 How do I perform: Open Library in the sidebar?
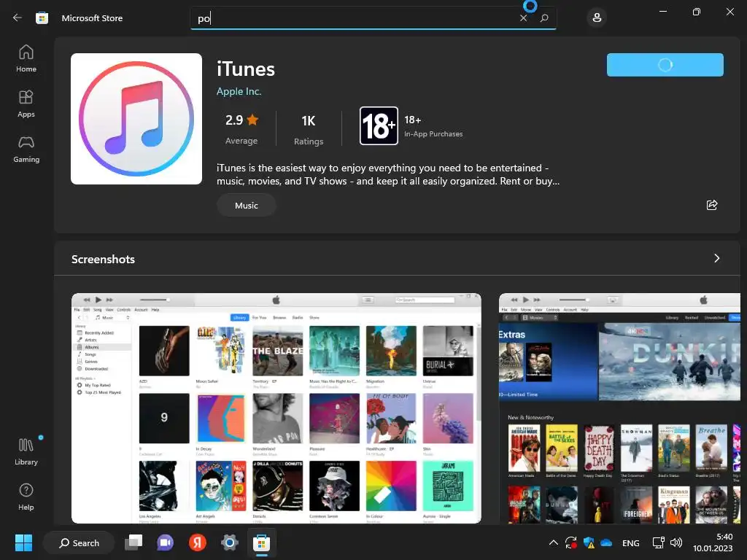[26, 451]
